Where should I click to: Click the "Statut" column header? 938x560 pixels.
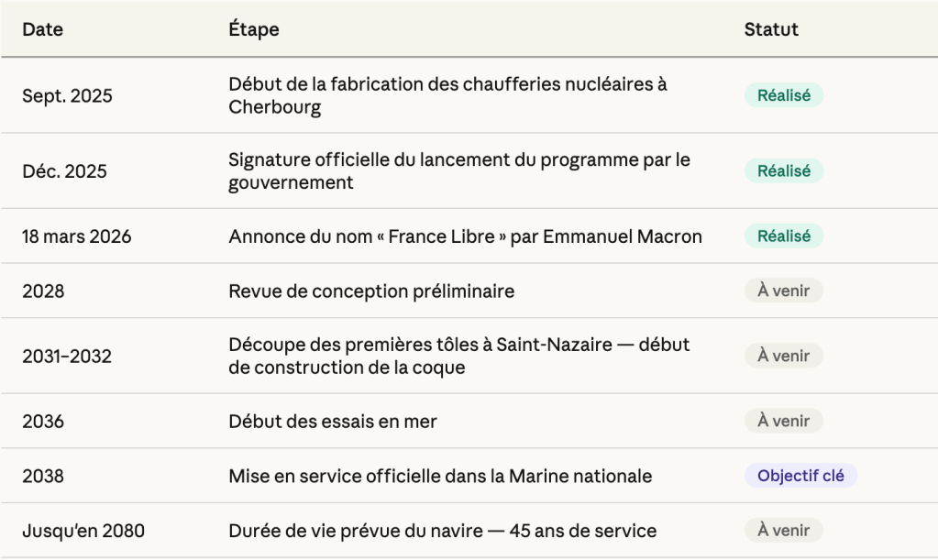pos(770,29)
